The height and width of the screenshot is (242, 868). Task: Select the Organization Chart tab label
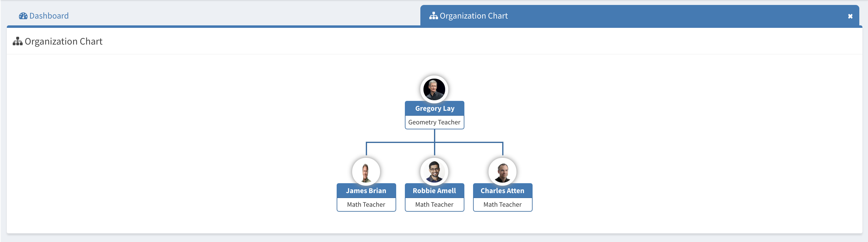473,16
